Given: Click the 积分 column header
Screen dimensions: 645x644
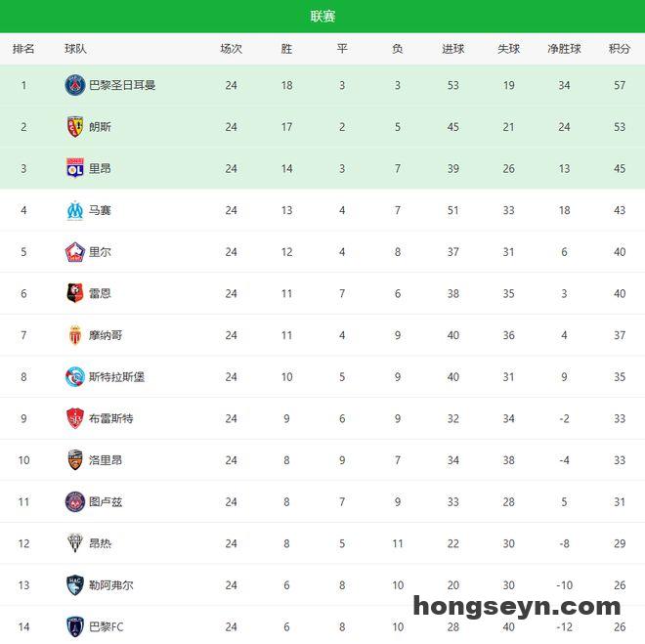Looking at the screenshot, I should coord(620,49).
